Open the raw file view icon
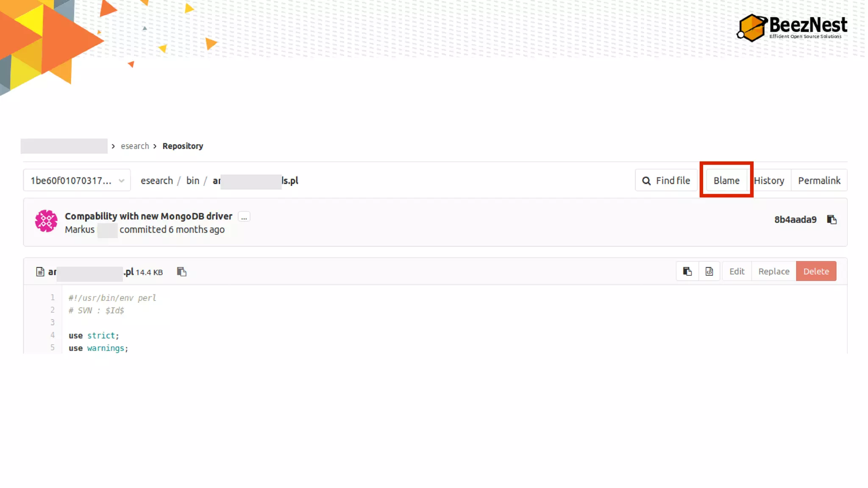Image resolution: width=868 pixels, height=488 pixels. (x=709, y=271)
